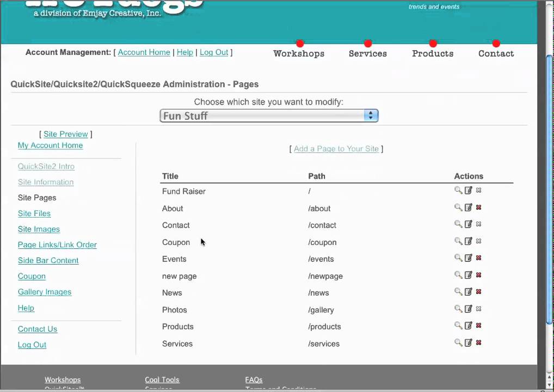Open Page Links/Link Order in sidebar
Viewport: 554px width, 392px height.
point(57,244)
